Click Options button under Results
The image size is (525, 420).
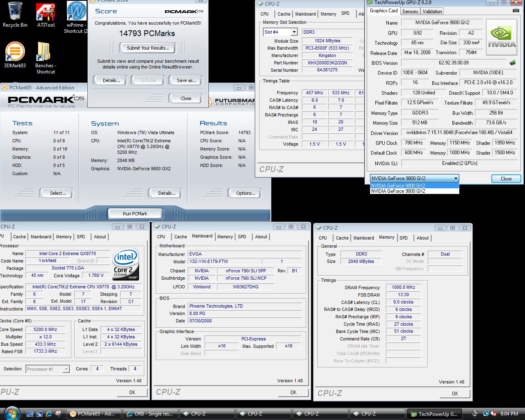tap(245, 193)
